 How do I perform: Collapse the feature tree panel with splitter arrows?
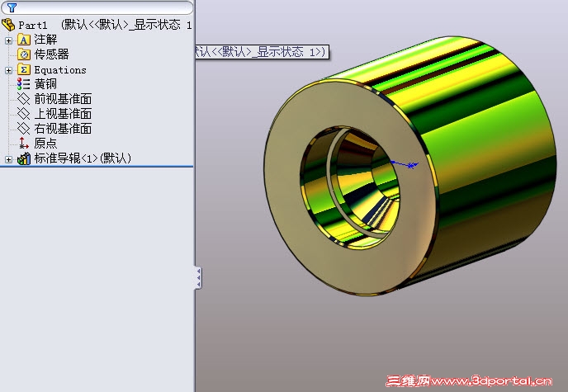pyautogui.click(x=198, y=277)
